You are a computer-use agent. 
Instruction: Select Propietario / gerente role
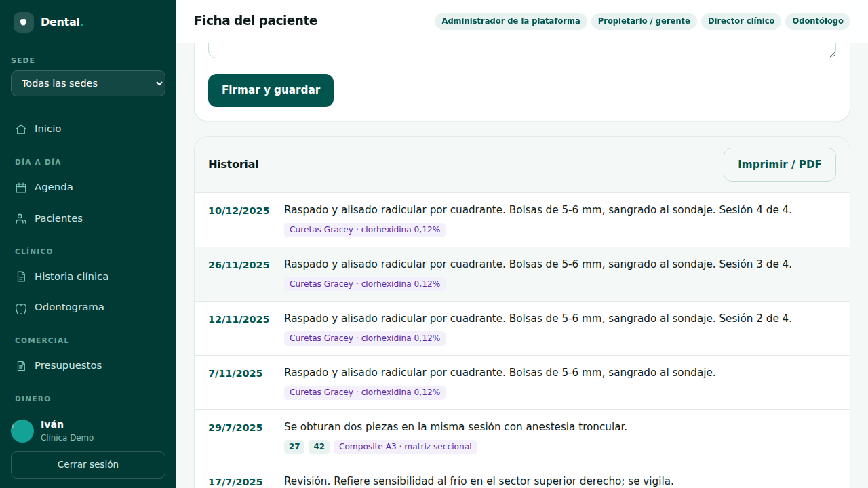pos(644,21)
